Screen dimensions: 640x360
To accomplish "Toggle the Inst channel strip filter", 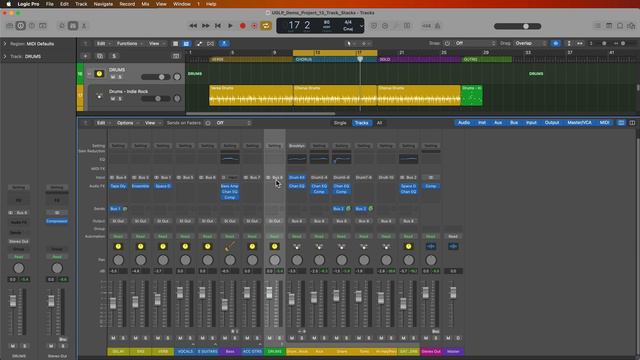I will [482, 123].
